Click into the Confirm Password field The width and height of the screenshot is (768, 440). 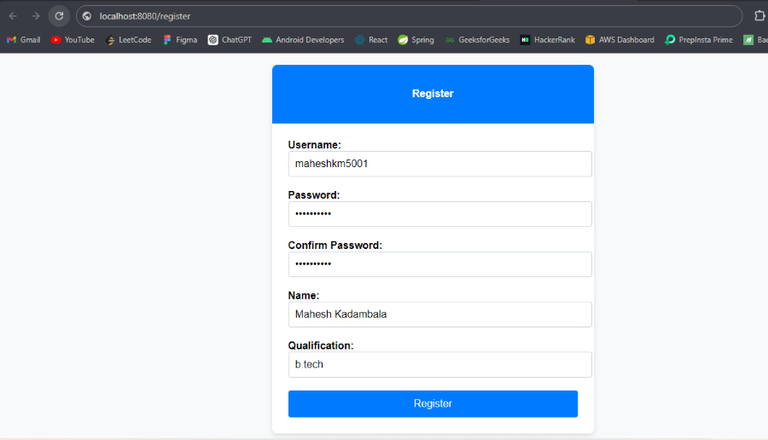(x=440, y=264)
